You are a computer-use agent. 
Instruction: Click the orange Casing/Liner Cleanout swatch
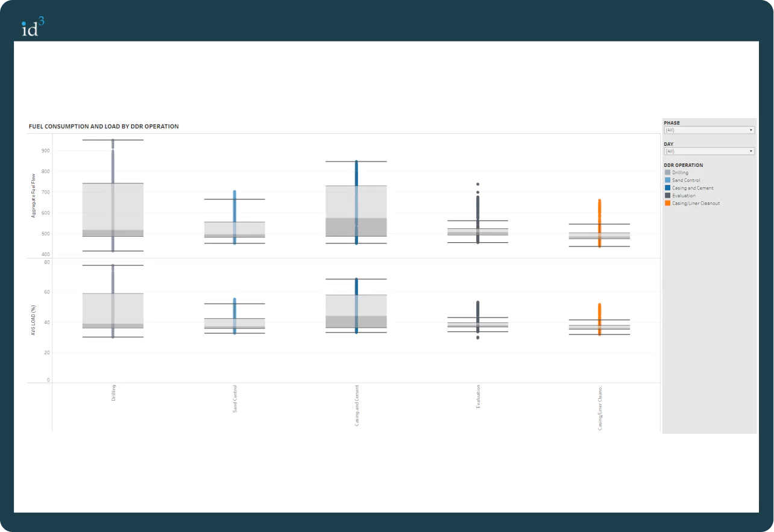tap(667, 203)
